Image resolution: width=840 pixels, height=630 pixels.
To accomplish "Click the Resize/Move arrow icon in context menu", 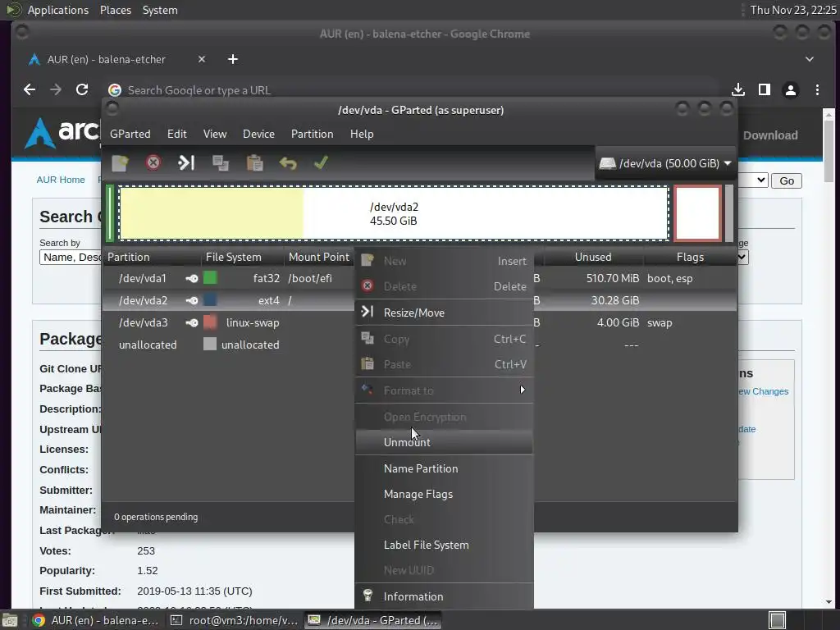I will tap(367, 312).
